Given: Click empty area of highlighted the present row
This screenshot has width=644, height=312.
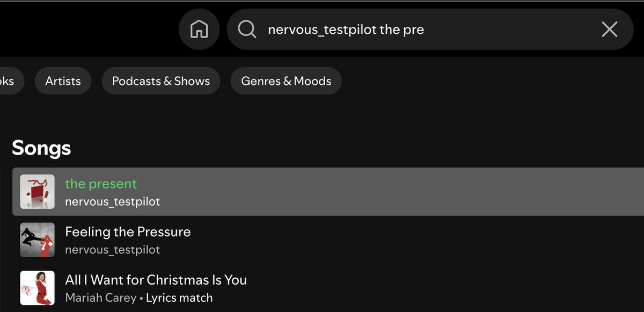Looking at the screenshot, I should [x=402, y=192].
